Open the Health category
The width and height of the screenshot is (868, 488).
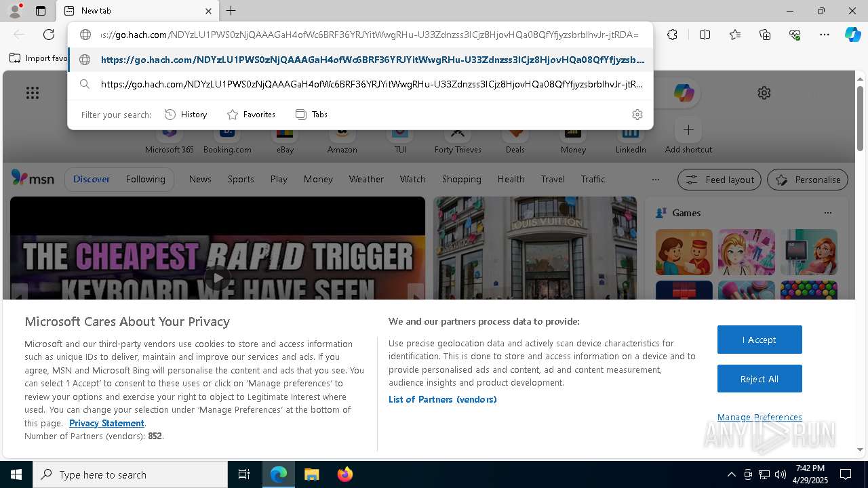pos(511,179)
